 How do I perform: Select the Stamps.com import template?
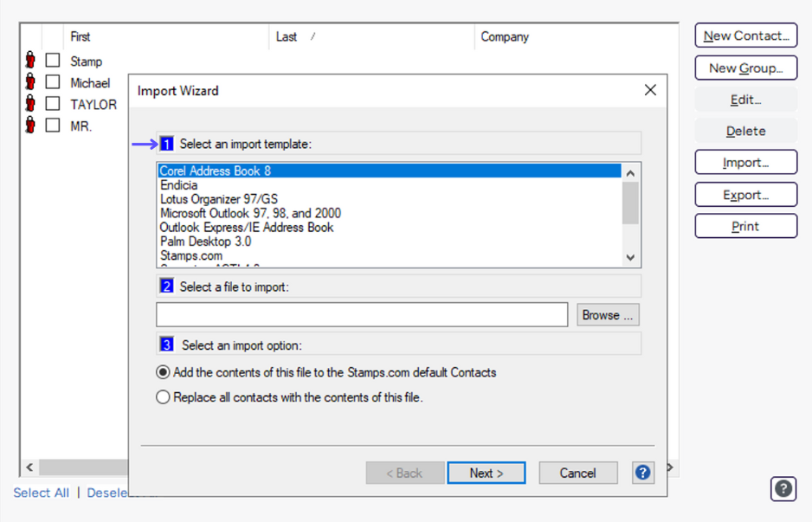[389, 255]
